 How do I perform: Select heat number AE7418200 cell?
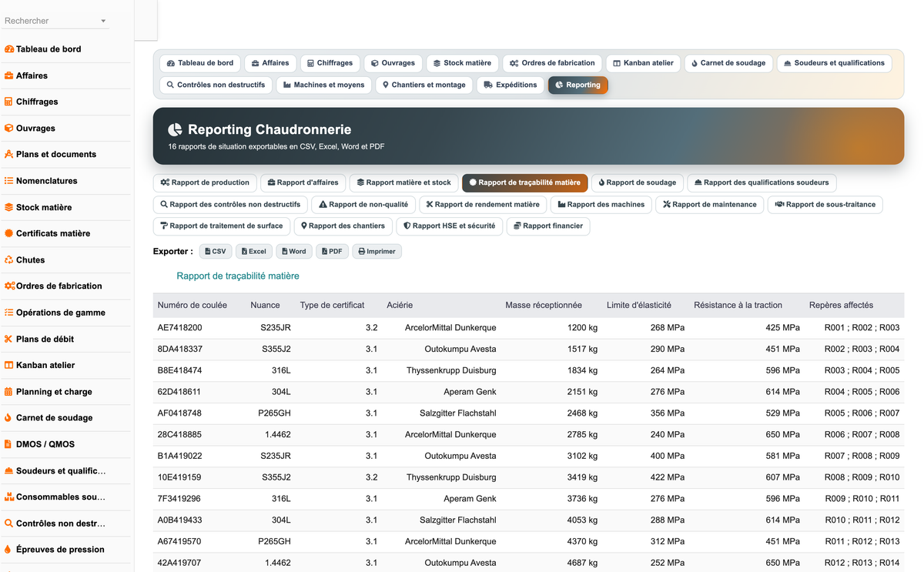(179, 328)
